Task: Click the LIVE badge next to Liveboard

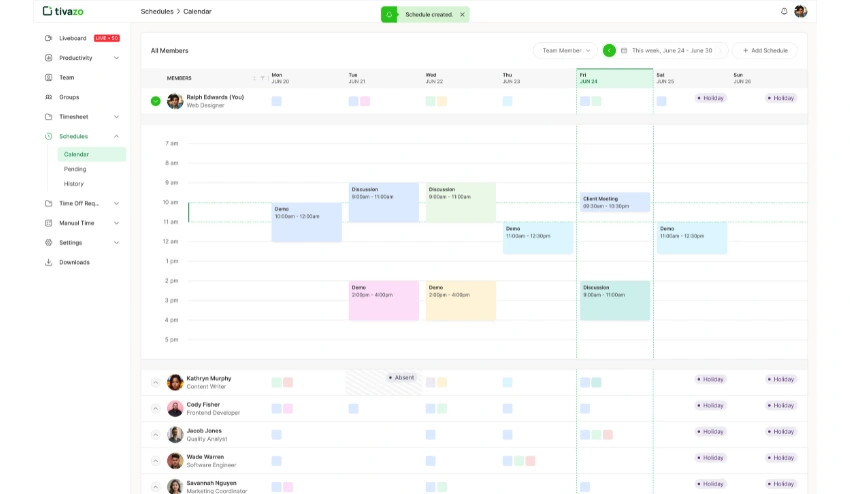Action: click(x=107, y=38)
